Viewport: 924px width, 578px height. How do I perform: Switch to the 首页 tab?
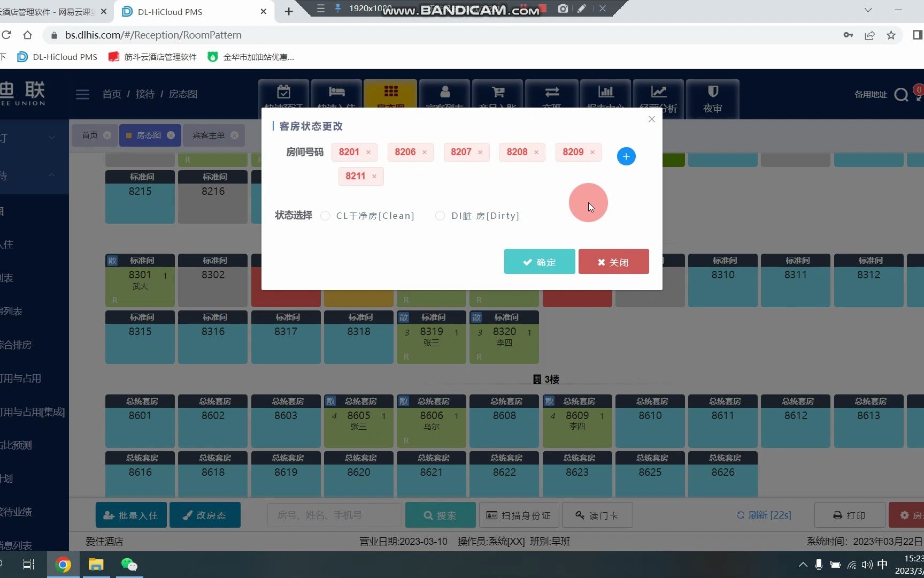coord(89,135)
